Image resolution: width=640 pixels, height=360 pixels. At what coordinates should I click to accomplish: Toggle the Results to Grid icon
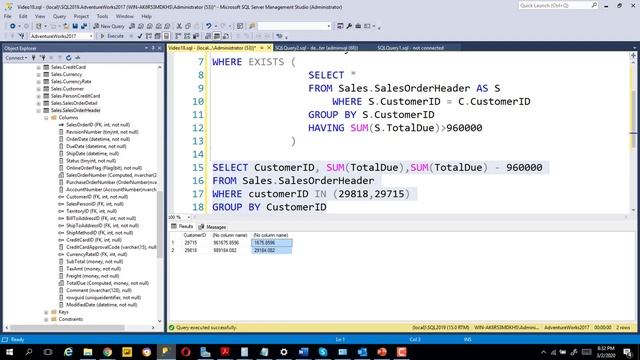[x=217, y=36]
